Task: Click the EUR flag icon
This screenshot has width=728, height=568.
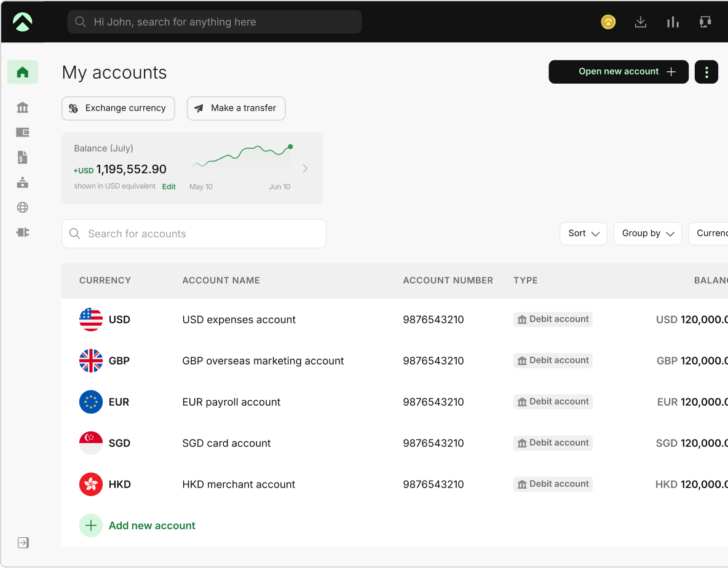Action: coord(91,402)
